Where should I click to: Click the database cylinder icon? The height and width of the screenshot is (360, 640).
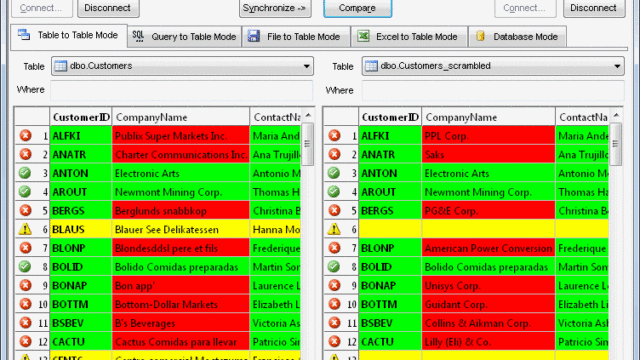(480, 36)
